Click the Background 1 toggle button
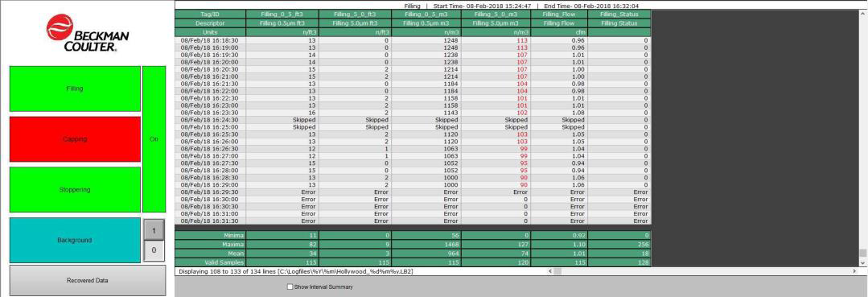 154,229
